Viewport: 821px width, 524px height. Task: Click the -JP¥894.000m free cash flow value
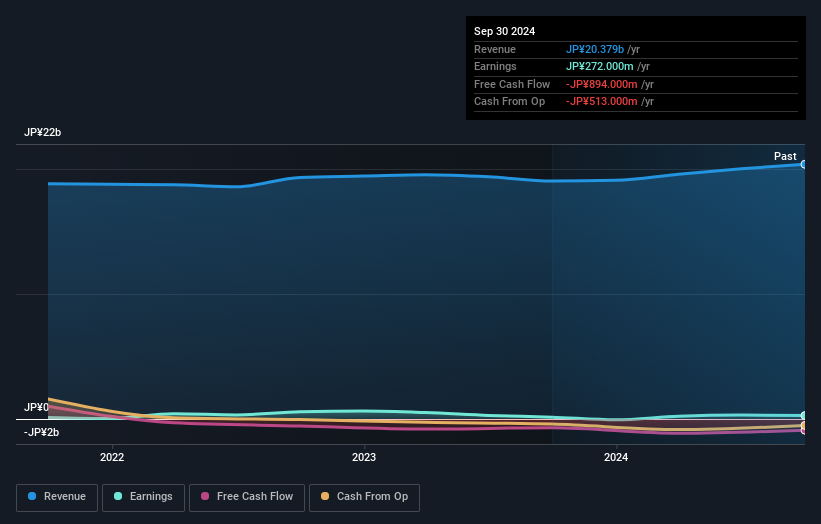[x=602, y=84]
